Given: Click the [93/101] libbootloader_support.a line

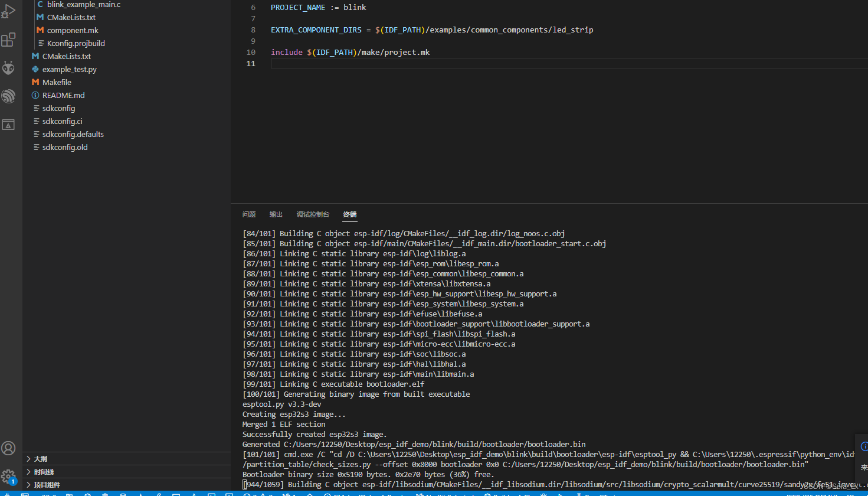Looking at the screenshot, I should pyautogui.click(x=416, y=324).
